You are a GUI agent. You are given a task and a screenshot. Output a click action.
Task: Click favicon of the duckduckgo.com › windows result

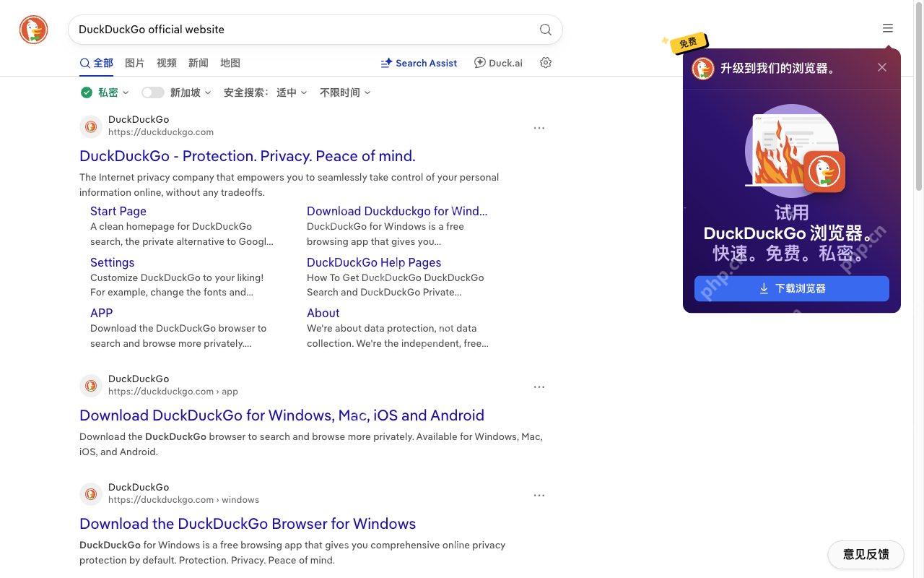(x=91, y=494)
